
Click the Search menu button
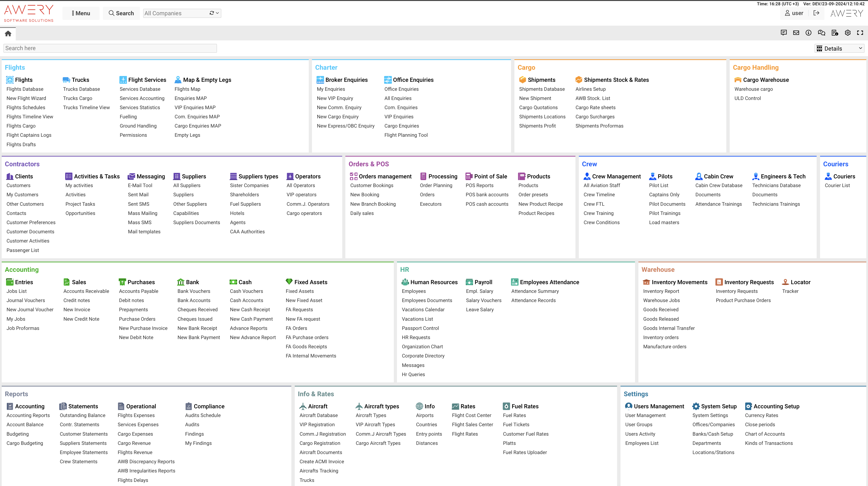(121, 13)
